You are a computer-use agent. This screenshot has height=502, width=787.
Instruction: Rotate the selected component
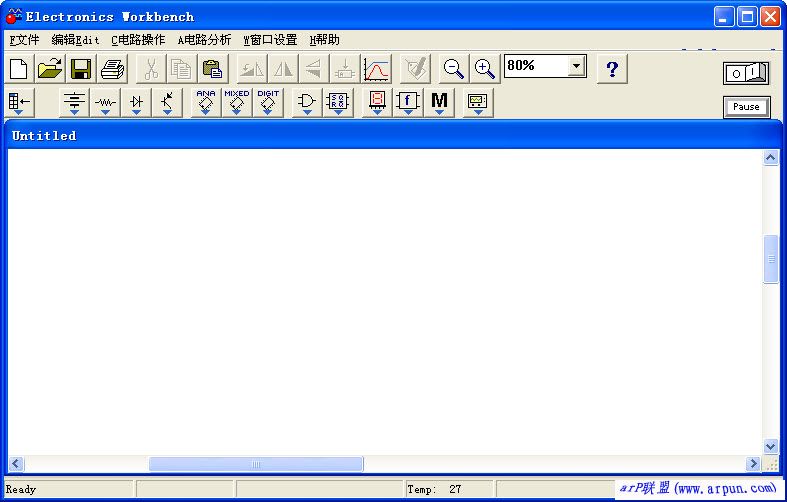pyautogui.click(x=252, y=68)
